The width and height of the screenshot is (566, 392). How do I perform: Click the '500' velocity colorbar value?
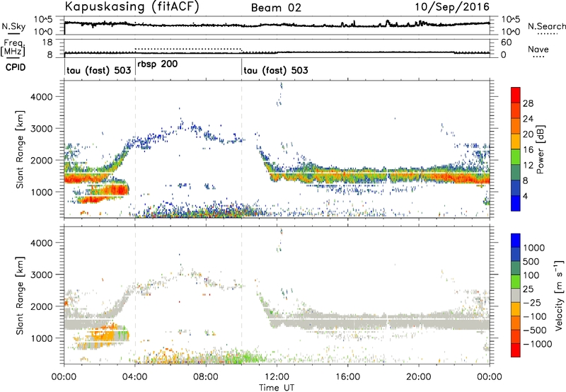pyautogui.click(x=533, y=261)
